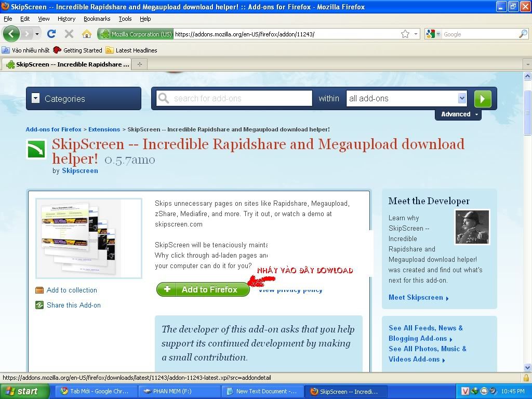Viewport: 532px width, 399px height.
Task: Click the Share this Add-on link
Action: [74, 305]
